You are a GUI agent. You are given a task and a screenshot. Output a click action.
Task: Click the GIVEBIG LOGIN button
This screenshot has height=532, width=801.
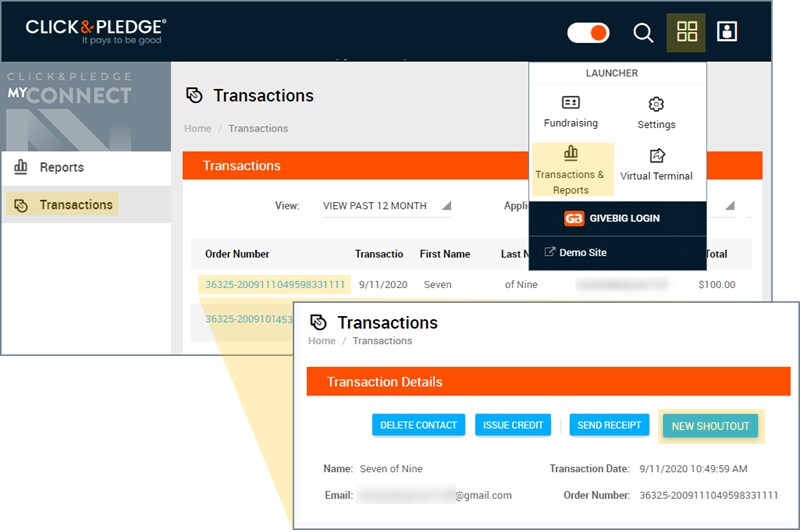(618, 219)
